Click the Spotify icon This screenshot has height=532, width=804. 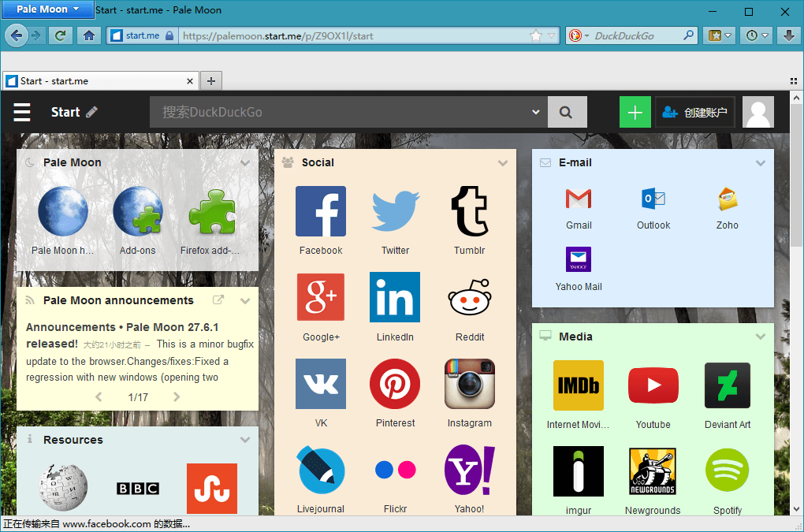(727, 471)
